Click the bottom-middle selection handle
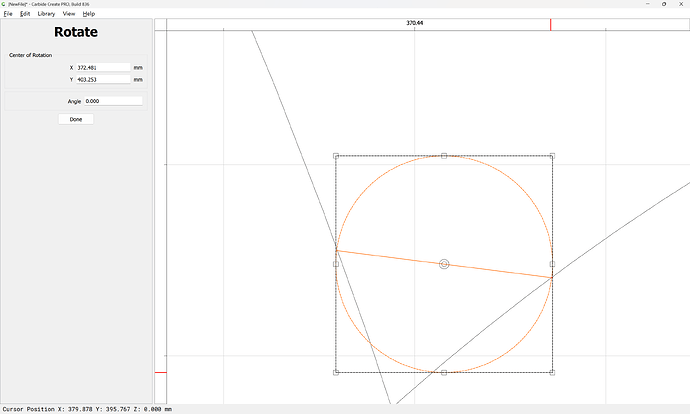 [x=444, y=372]
